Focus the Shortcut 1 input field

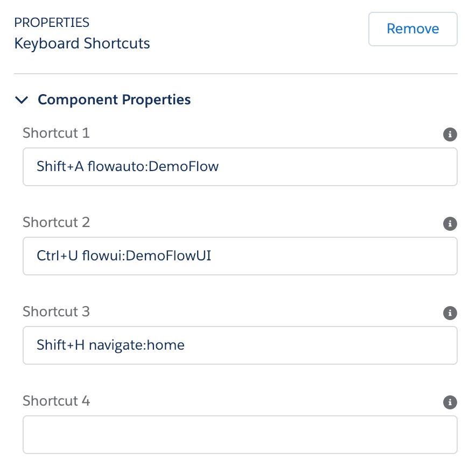coord(240,167)
